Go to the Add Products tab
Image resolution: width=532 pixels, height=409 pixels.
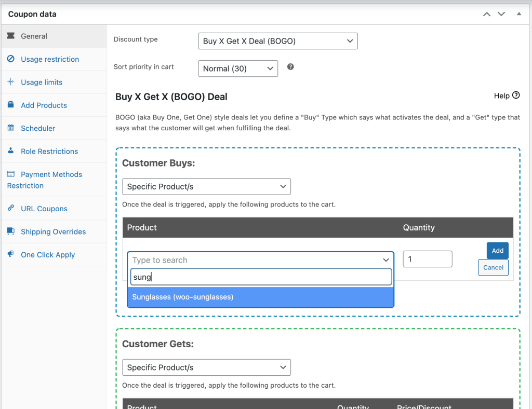coord(54,105)
